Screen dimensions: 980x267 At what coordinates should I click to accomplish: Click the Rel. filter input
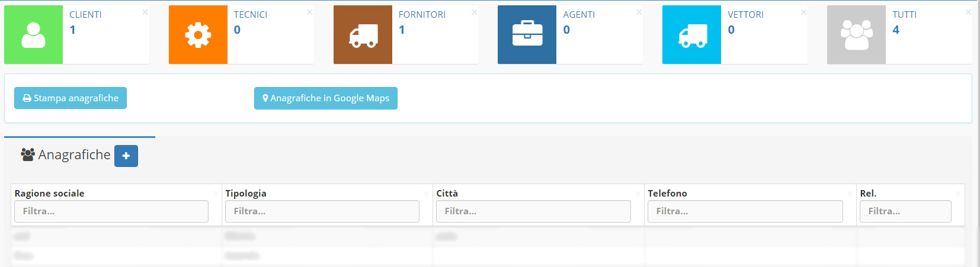(905, 211)
